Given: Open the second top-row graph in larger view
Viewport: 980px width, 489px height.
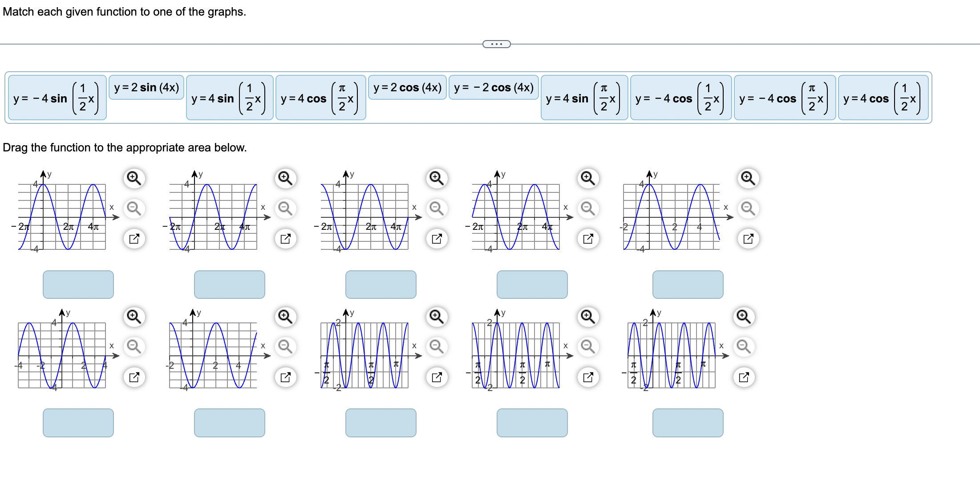Looking at the screenshot, I should coord(286,239).
